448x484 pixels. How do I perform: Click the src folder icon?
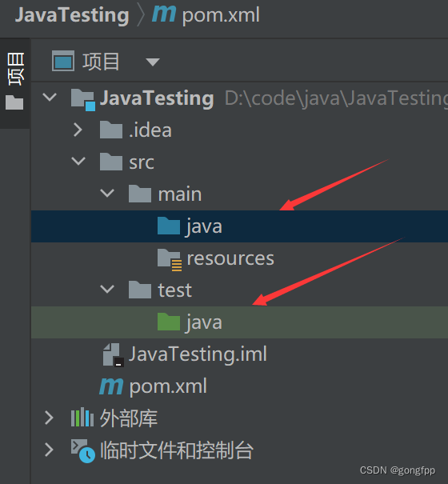[x=111, y=162]
